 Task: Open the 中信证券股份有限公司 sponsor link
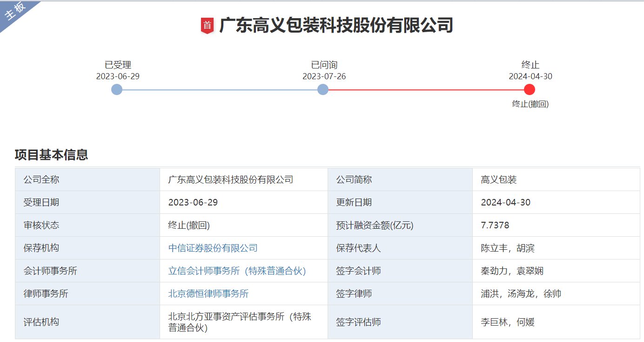(213, 248)
